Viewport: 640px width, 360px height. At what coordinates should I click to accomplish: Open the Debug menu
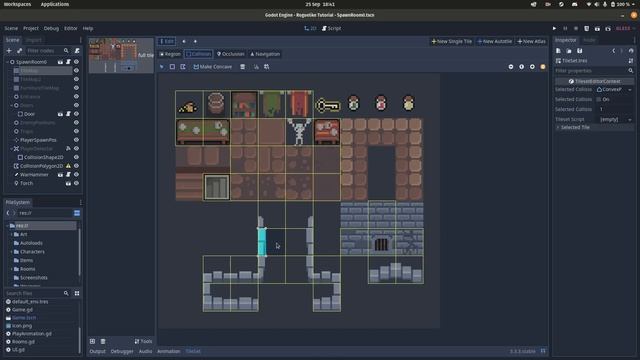point(51,29)
